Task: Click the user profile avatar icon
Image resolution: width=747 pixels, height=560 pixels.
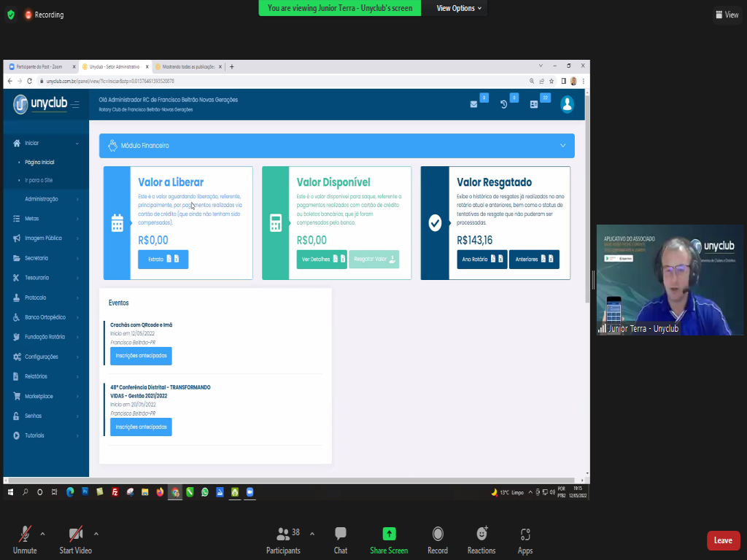Action: (567, 104)
